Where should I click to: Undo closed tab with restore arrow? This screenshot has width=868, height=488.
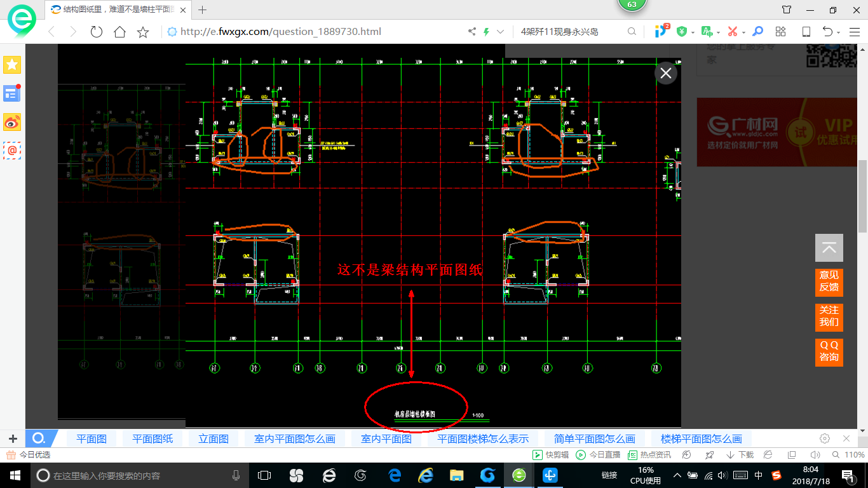coord(827,32)
